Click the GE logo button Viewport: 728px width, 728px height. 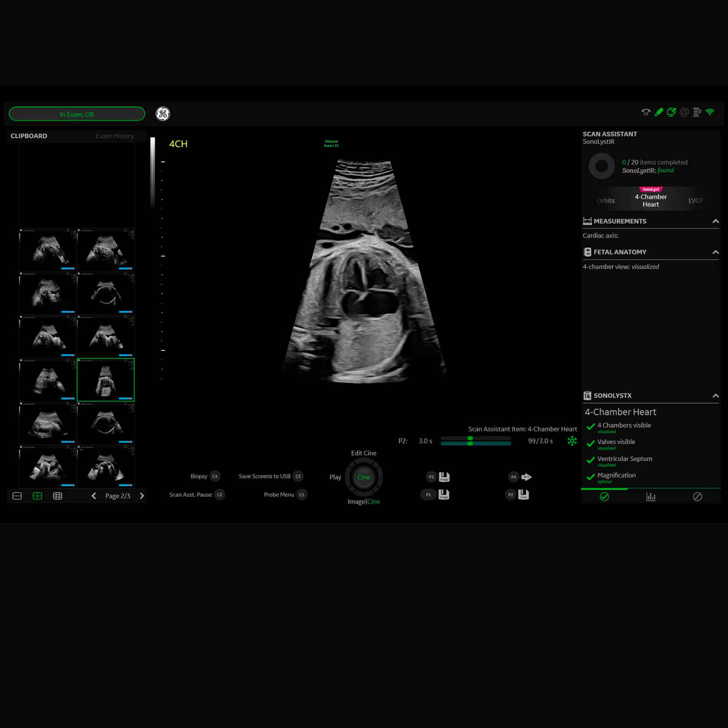(163, 114)
